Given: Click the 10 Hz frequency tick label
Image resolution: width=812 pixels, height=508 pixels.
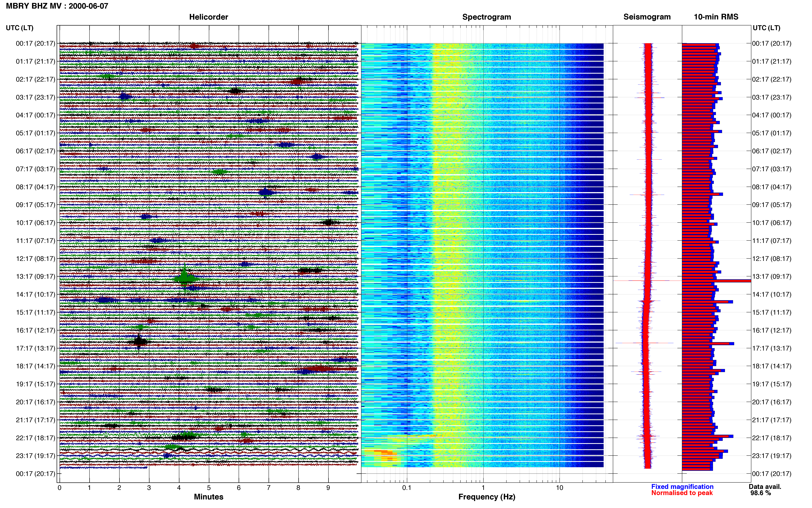Looking at the screenshot, I should [559, 487].
